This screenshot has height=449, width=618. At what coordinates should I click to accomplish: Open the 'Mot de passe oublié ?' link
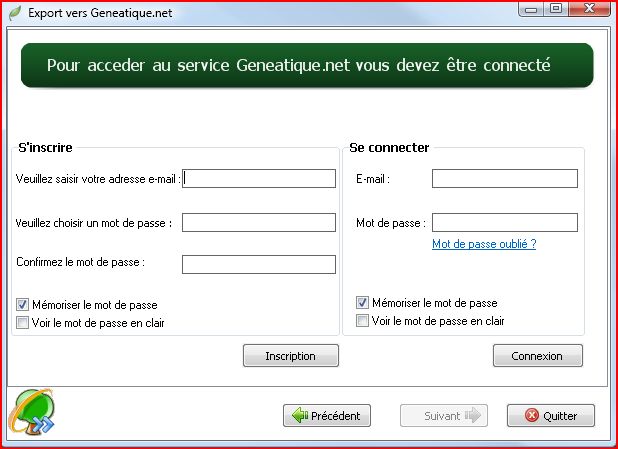click(x=484, y=244)
